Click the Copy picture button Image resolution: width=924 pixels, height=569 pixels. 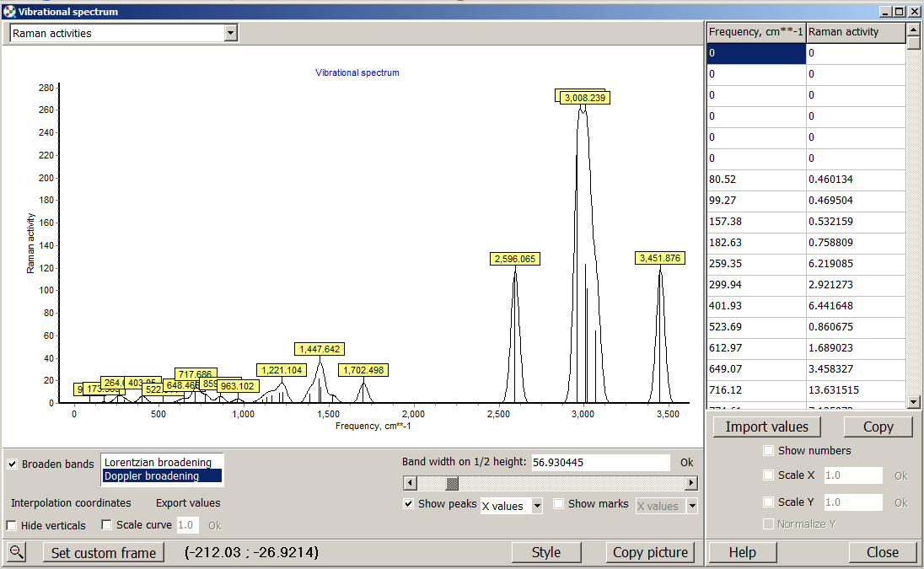click(650, 552)
